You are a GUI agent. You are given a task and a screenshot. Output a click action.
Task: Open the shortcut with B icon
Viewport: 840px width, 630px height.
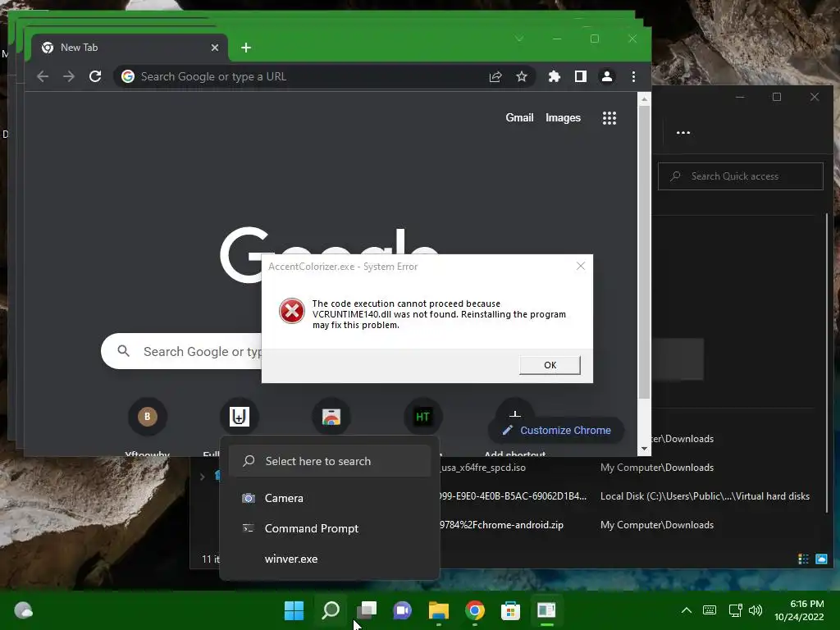148,417
